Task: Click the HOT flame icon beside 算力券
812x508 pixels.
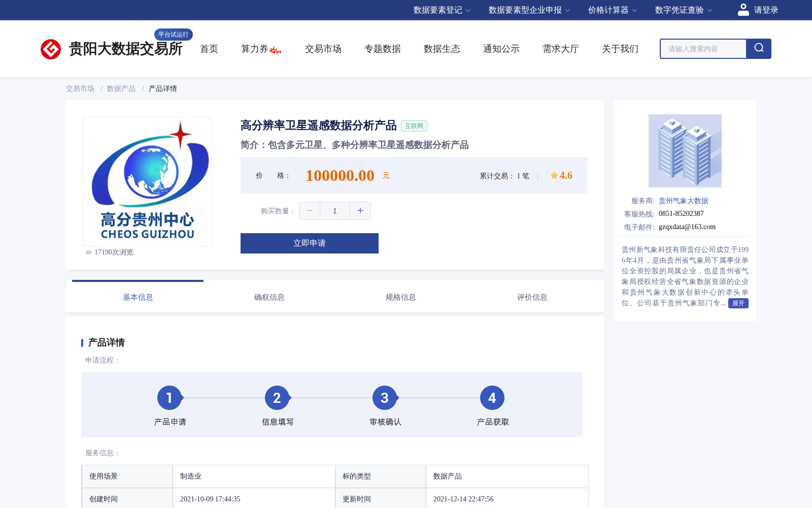Action: click(276, 50)
